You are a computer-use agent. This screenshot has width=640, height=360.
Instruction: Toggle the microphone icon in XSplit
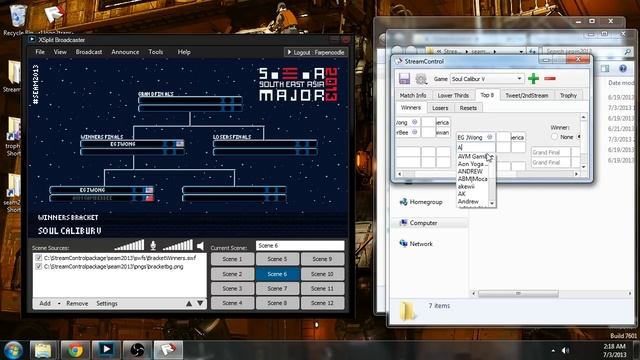(153, 245)
